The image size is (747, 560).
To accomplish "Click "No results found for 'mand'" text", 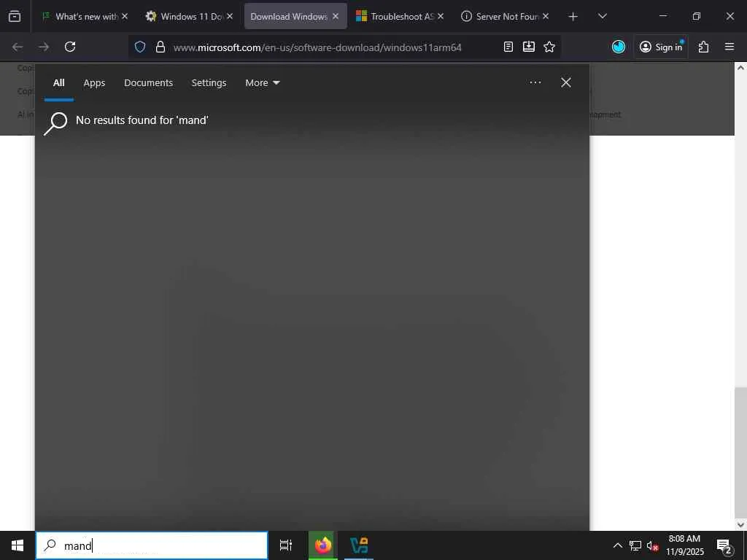I will 142,120.
